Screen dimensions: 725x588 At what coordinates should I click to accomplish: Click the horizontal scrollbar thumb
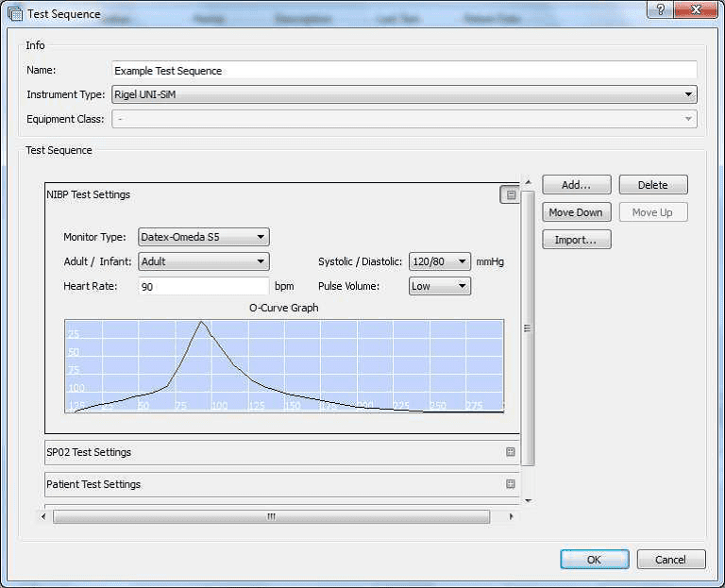click(271, 516)
